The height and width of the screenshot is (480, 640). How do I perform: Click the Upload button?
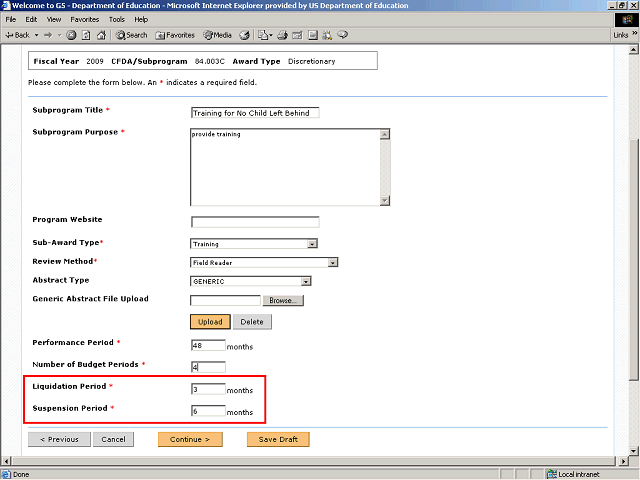210,322
